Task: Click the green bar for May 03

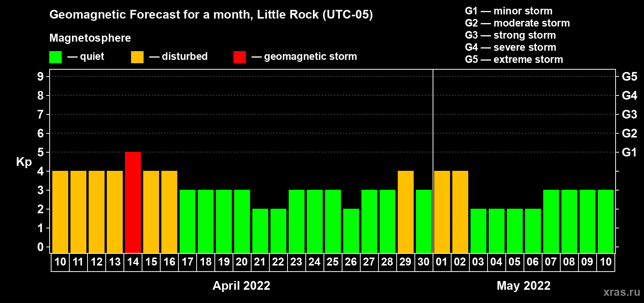Action: point(478,231)
